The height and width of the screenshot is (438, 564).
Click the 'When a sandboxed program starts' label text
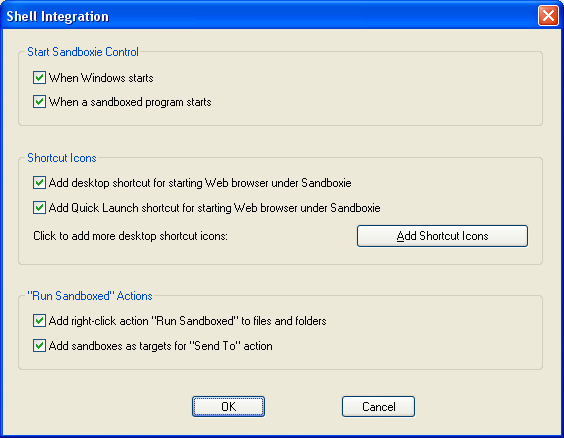click(130, 102)
